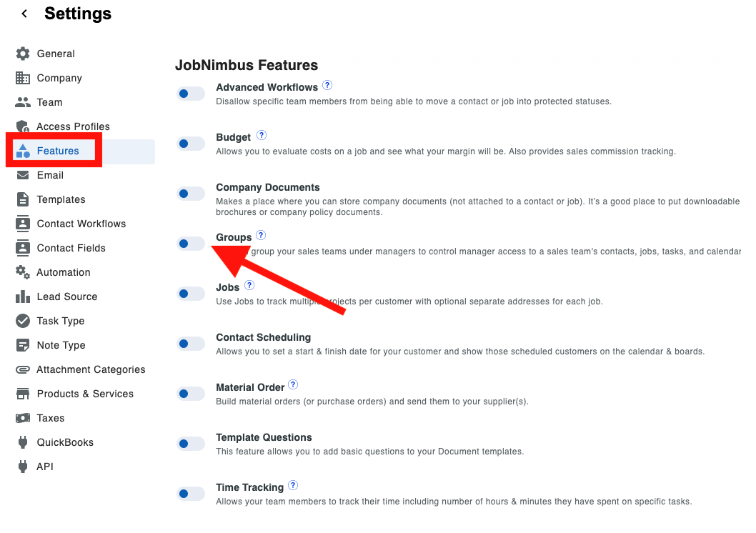This screenshot has width=756, height=533.
Task: Open the Taxes settings page
Action: (51, 418)
